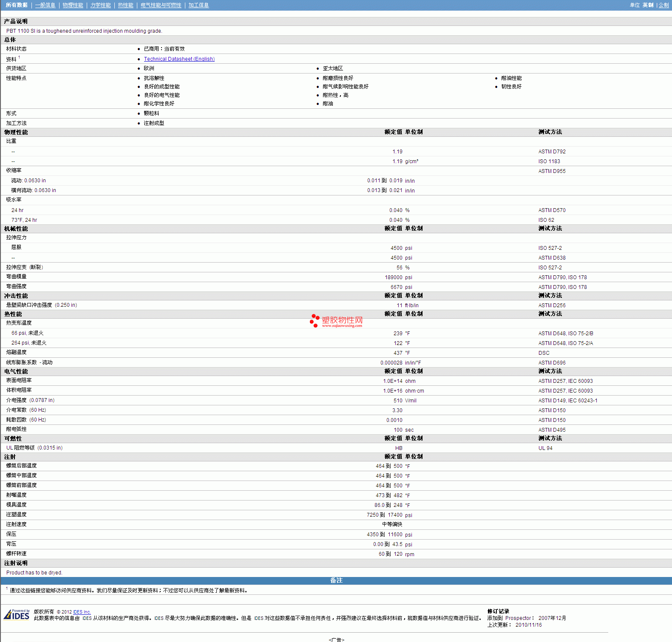This screenshot has width=672, height=642.
Task: Click the 广告 placeholder at page bottom
Action: point(336,639)
